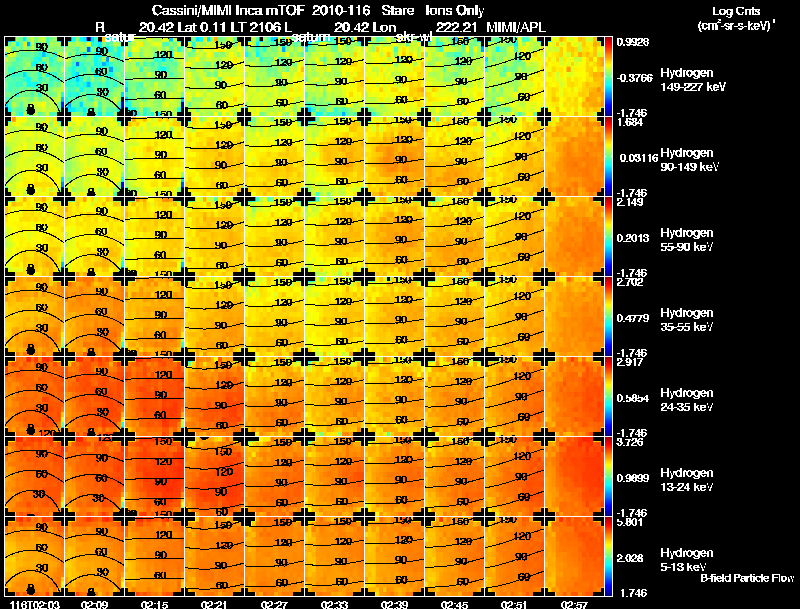Click the 0.03116 scale midpoint value
Image resolution: width=800 pixels, height=609 pixels.
tap(639, 158)
